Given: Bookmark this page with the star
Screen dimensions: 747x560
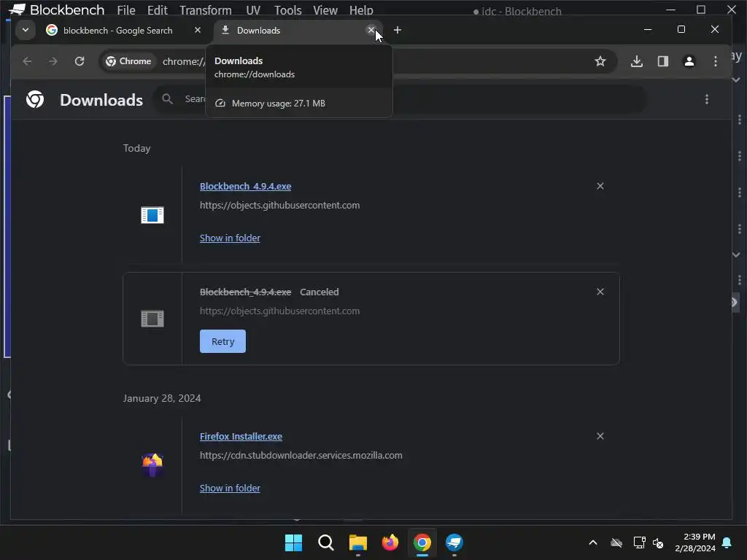Looking at the screenshot, I should [x=600, y=61].
